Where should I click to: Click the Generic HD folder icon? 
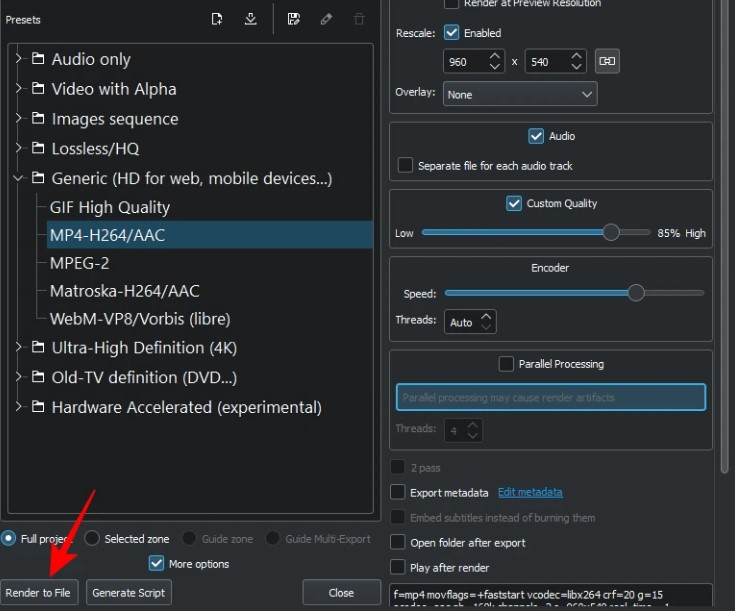38,178
